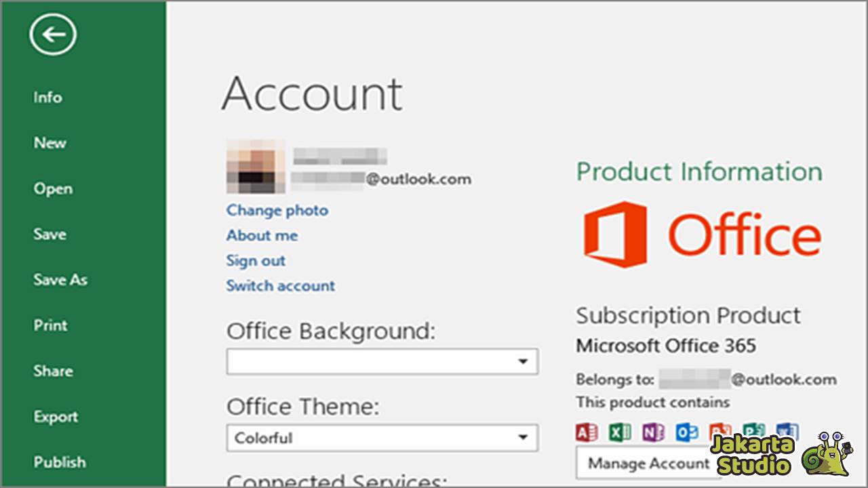
Task: Click the Manage Account button
Action: coord(648,463)
